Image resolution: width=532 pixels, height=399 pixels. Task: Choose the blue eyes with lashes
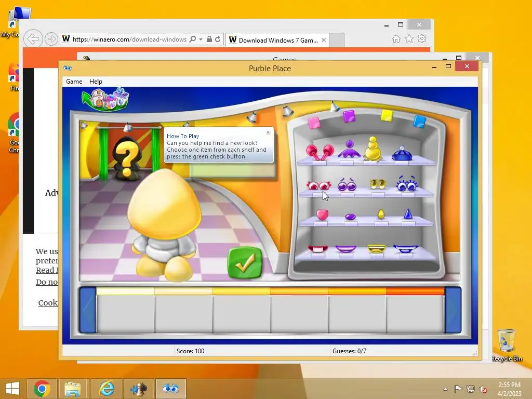[x=406, y=183]
